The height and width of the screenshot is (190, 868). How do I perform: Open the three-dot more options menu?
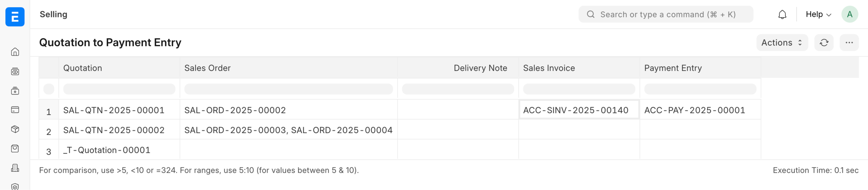[x=849, y=43]
